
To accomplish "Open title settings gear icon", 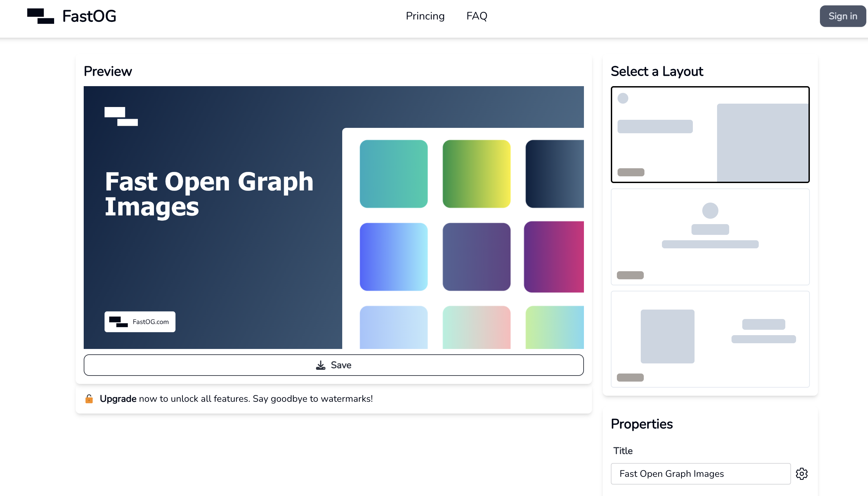I will (801, 473).
